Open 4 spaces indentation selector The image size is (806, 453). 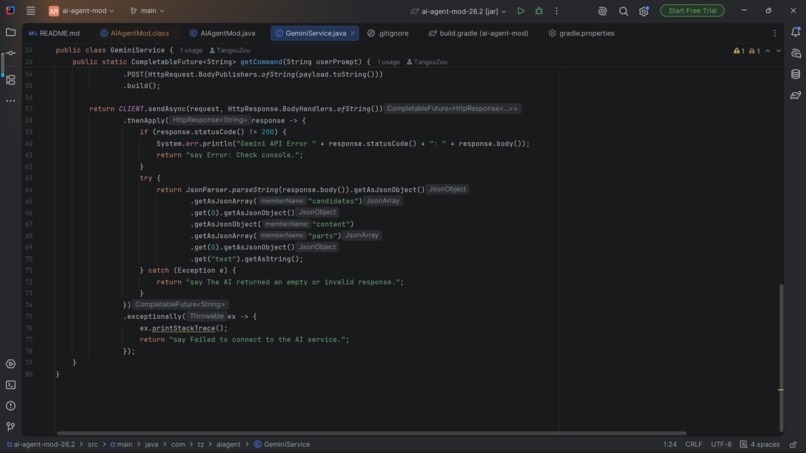coord(760,444)
